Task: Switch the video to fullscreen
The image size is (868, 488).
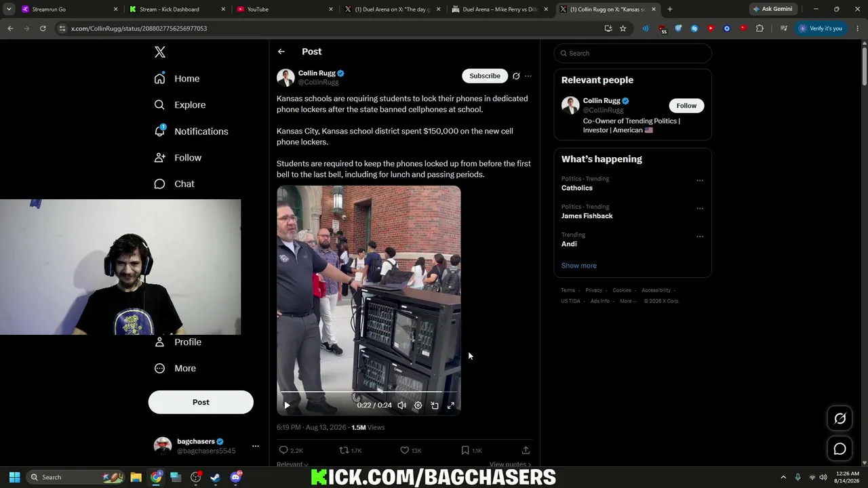Action: click(451, 405)
